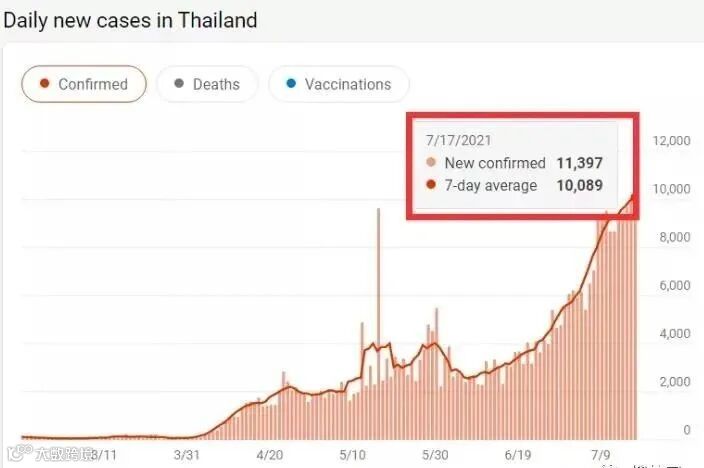Select the Confirmed tab pill
The height and width of the screenshot is (468, 704).
[x=84, y=84]
